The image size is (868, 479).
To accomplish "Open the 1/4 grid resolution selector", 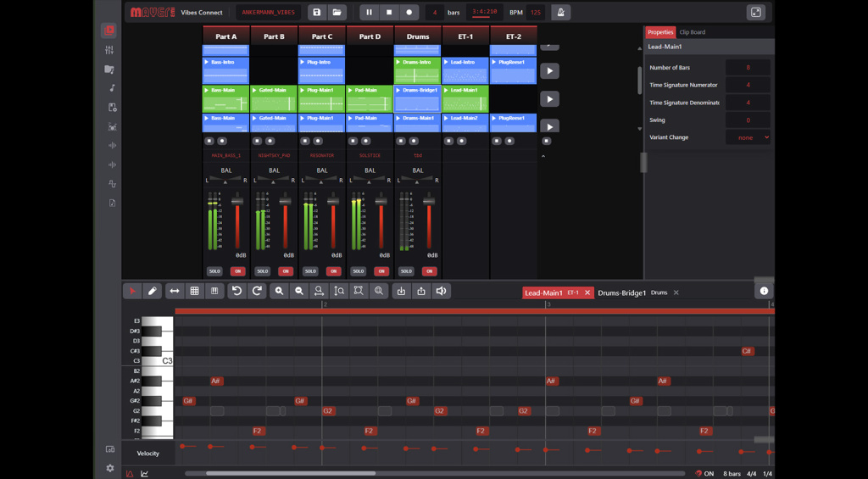I will 767,473.
